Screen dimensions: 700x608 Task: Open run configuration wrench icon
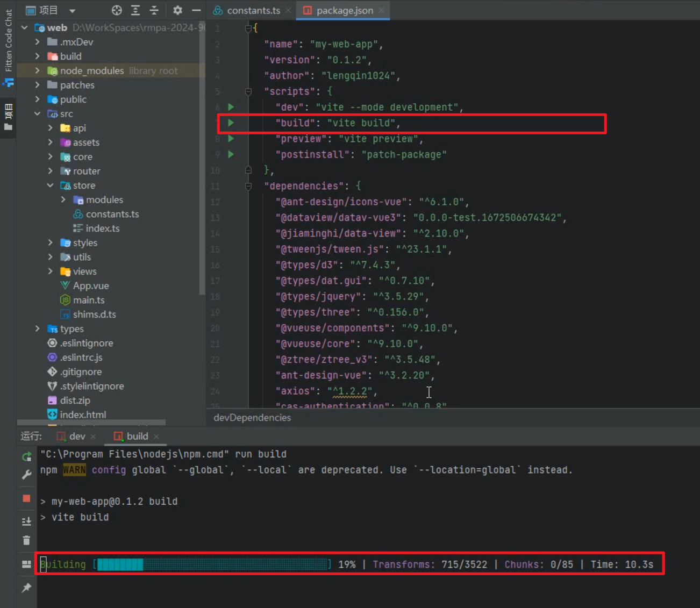[26, 474]
